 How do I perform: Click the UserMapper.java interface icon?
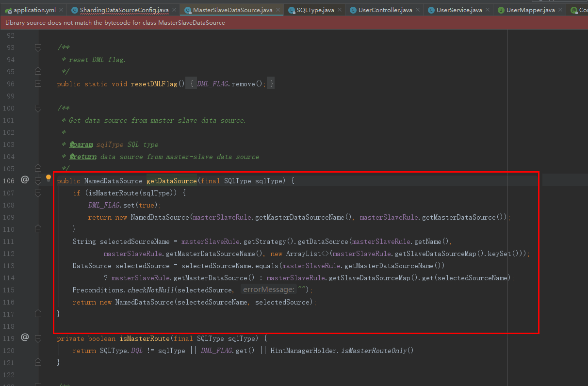click(x=501, y=10)
